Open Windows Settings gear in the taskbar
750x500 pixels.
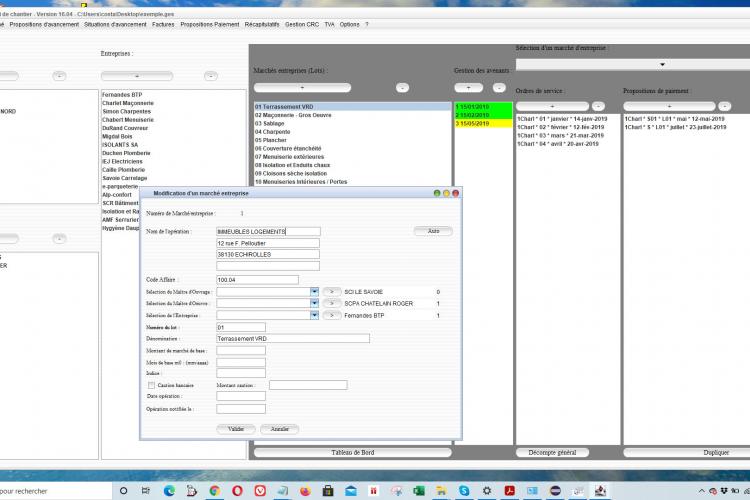(x=487, y=491)
